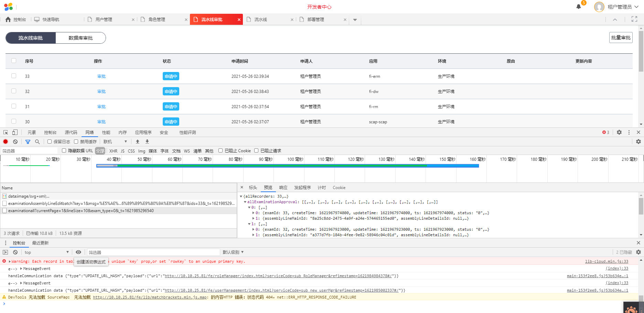The image size is (644, 313).
Task: Activate the DevTools inspect element icon
Action: pyautogui.click(x=6, y=132)
